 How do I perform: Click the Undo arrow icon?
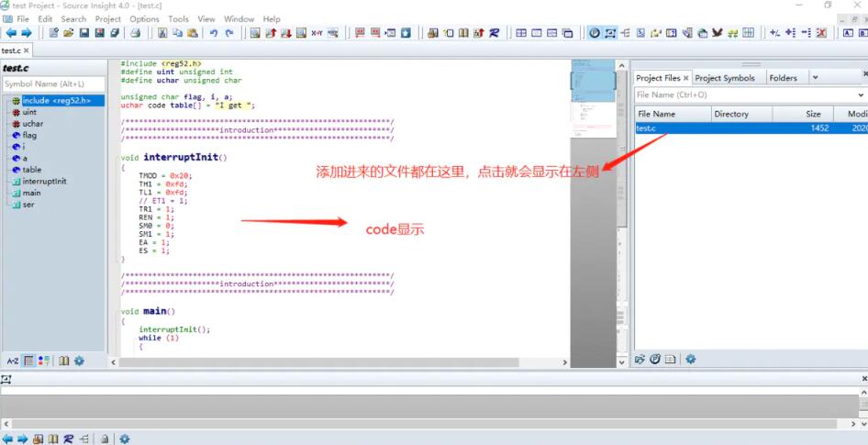[x=214, y=33]
